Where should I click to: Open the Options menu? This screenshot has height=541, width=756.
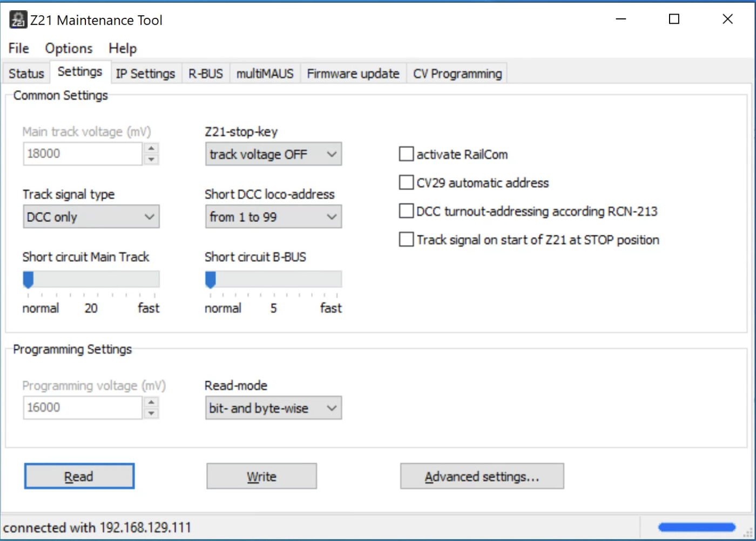point(69,49)
